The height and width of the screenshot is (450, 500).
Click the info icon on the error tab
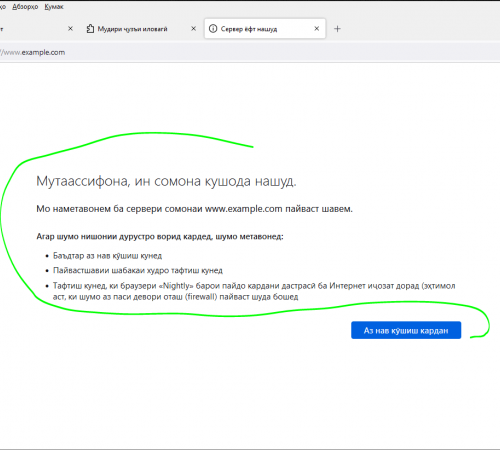pyautogui.click(x=213, y=29)
